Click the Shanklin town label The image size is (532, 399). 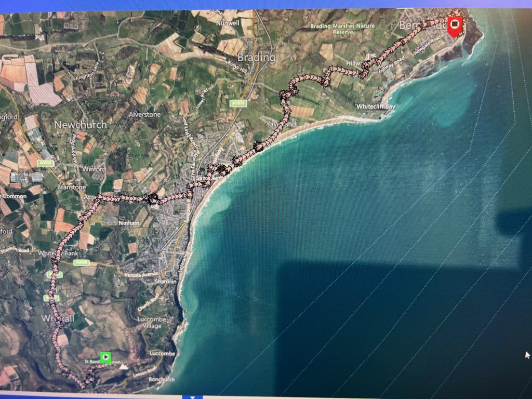point(166,282)
